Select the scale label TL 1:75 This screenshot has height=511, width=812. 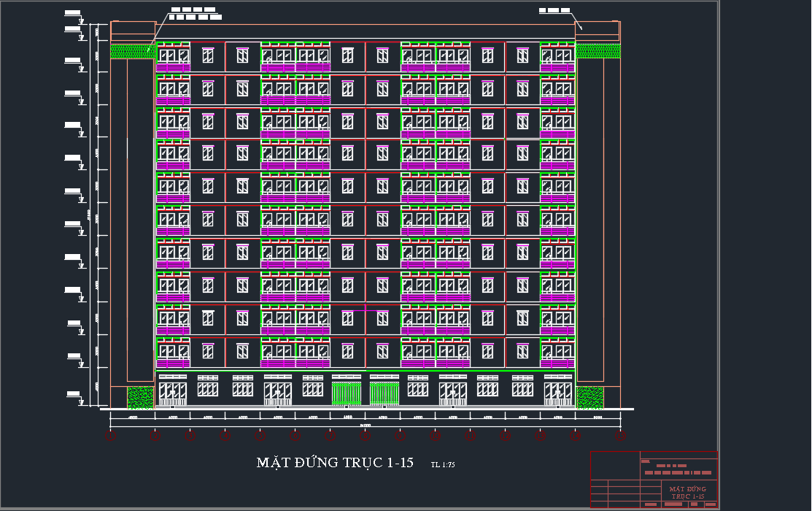pos(443,464)
